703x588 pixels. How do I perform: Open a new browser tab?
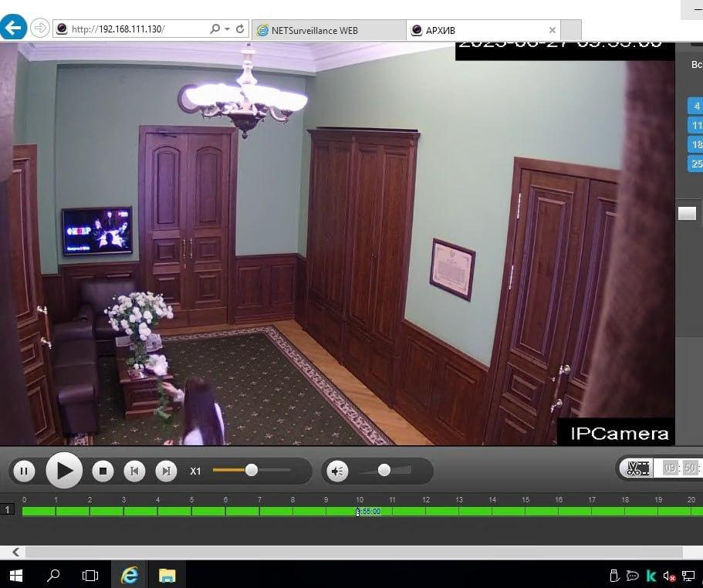[x=571, y=30]
